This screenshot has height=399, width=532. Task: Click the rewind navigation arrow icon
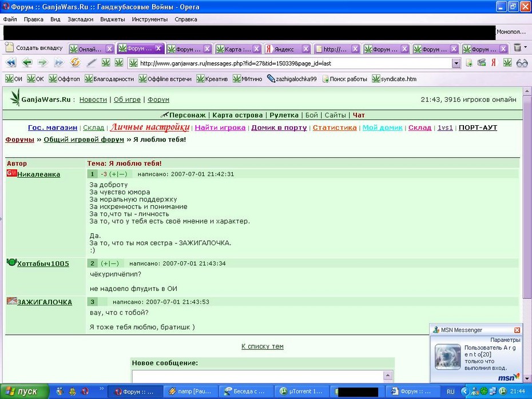pyautogui.click(x=11, y=63)
